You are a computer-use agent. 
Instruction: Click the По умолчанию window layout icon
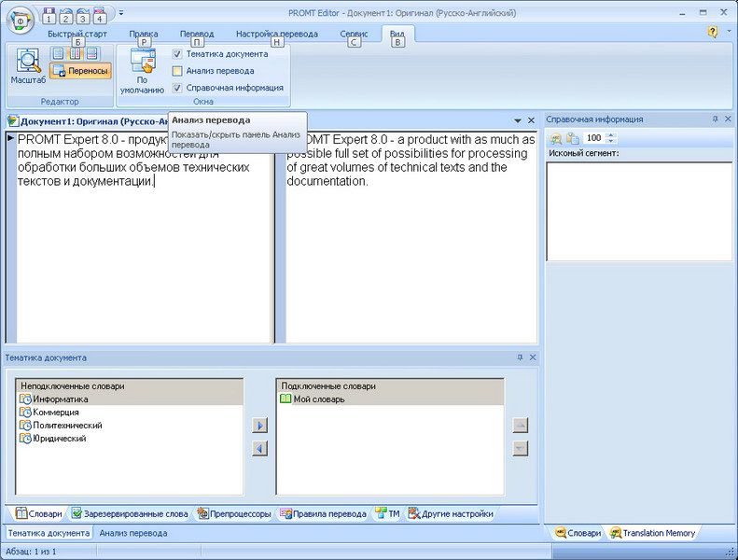coord(142,63)
